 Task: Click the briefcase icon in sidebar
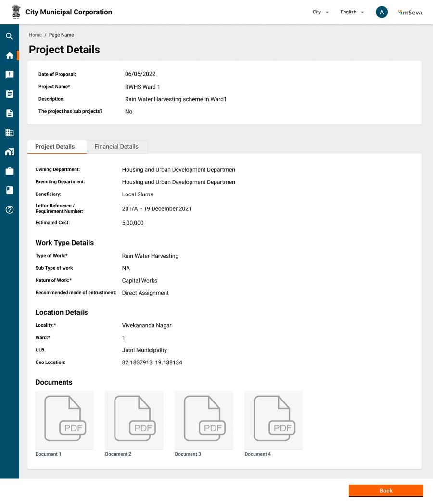click(9, 171)
